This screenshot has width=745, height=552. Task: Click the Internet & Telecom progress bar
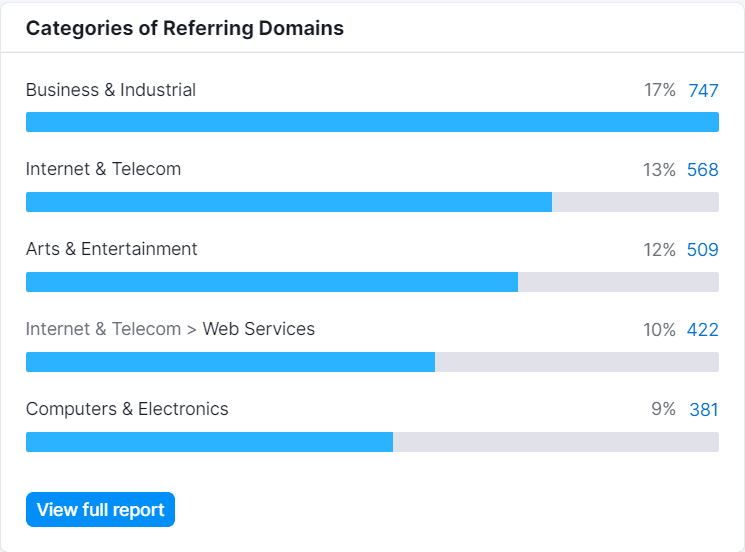pos(372,202)
